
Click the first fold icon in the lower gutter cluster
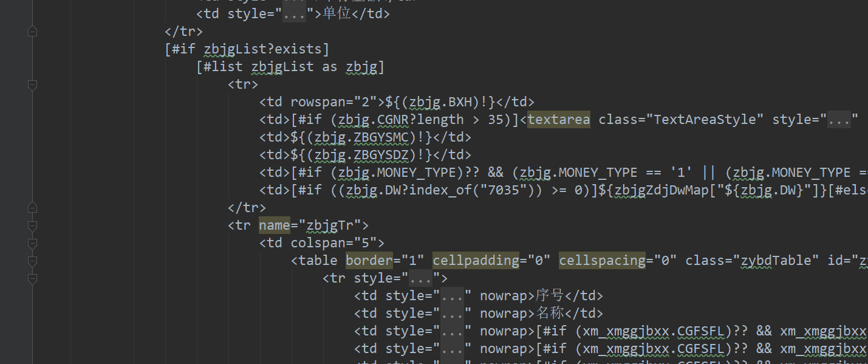(32, 207)
